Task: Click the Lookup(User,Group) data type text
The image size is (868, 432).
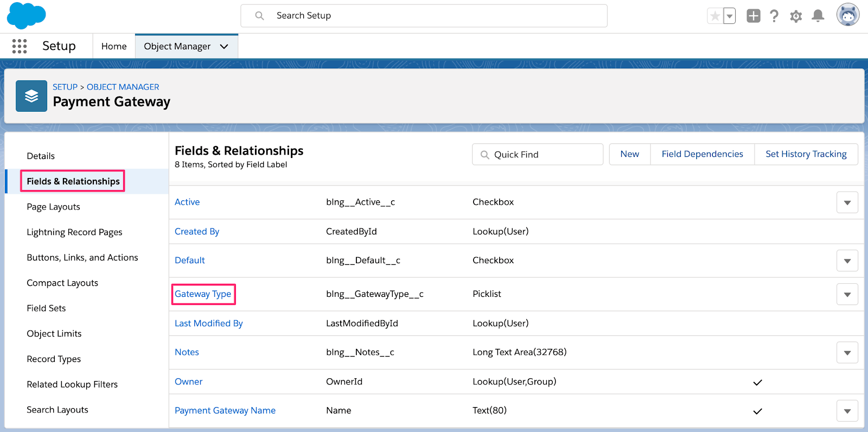Action: click(x=514, y=382)
